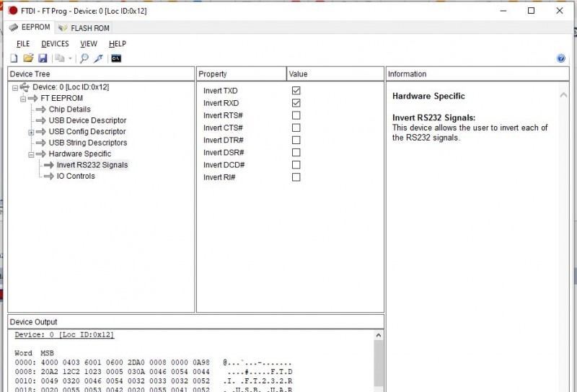Select Device: 0 [Loc ID:0x12] tree item
Viewport: 577px width, 392px height.
[71, 87]
